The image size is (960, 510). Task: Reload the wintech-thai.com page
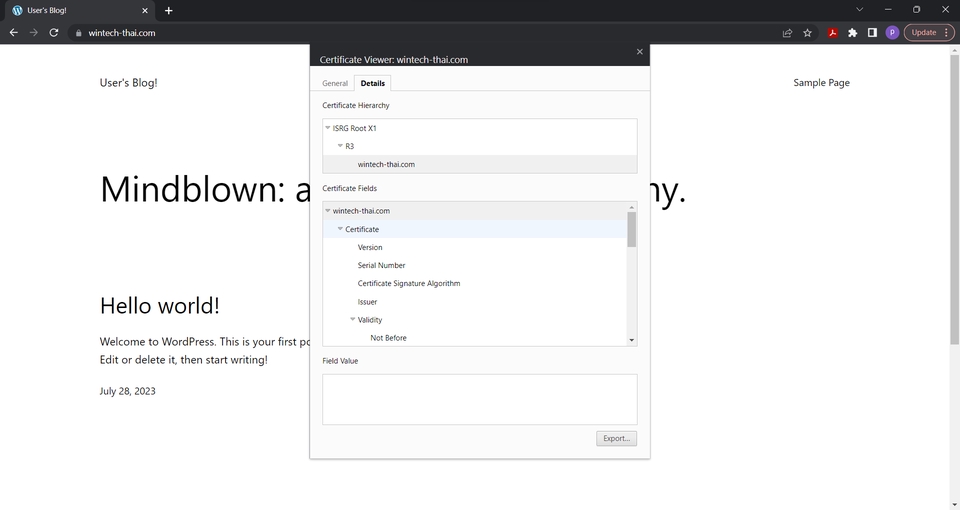point(54,33)
